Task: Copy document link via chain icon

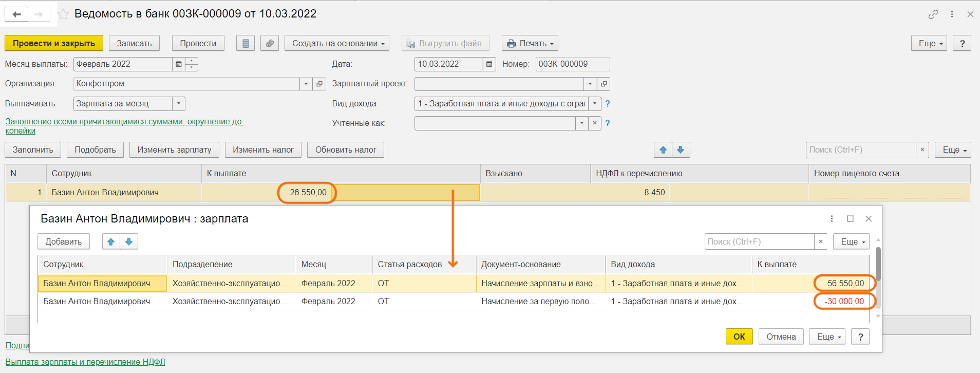Action: click(933, 14)
